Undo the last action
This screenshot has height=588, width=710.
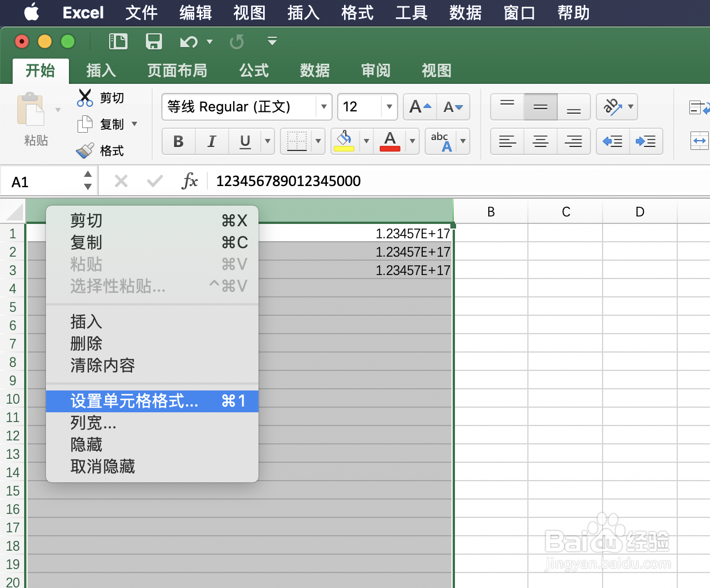[x=189, y=41]
